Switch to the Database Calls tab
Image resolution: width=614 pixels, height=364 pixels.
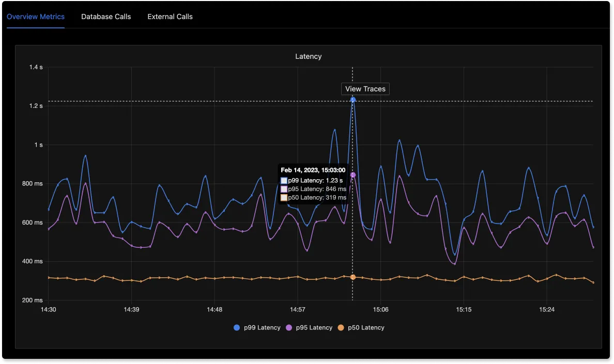click(x=106, y=17)
